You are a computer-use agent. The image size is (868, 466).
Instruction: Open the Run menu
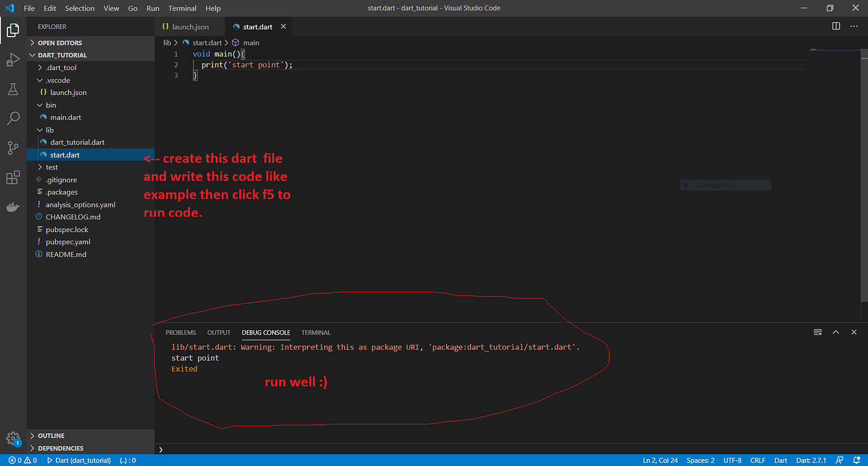pos(153,8)
